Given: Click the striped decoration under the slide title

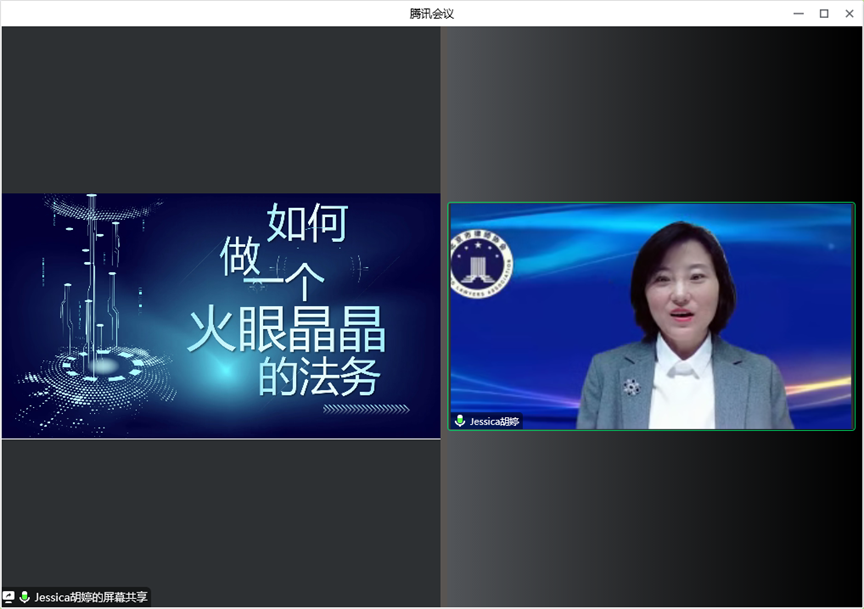Looking at the screenshot, I should 366,408.
